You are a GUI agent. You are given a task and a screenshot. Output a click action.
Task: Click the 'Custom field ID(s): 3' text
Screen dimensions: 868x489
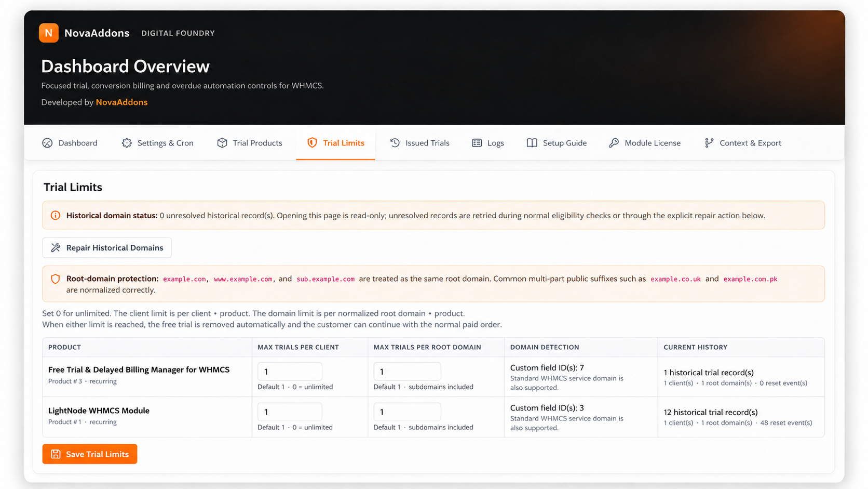547,408
